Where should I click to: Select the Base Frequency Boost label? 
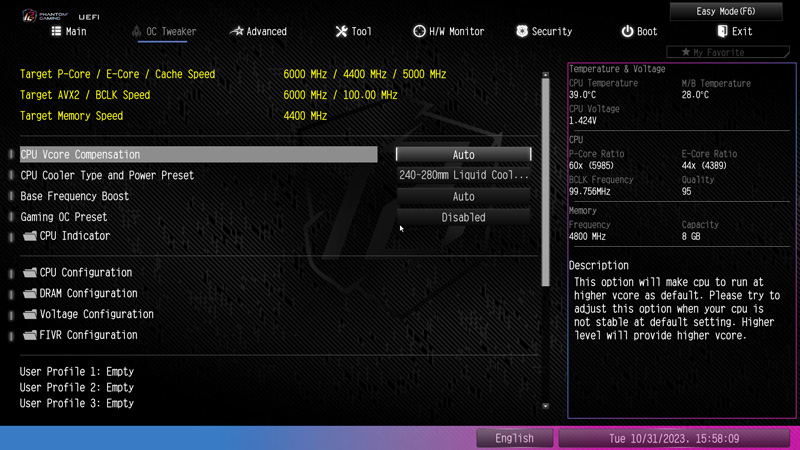(x=74, y=196)
